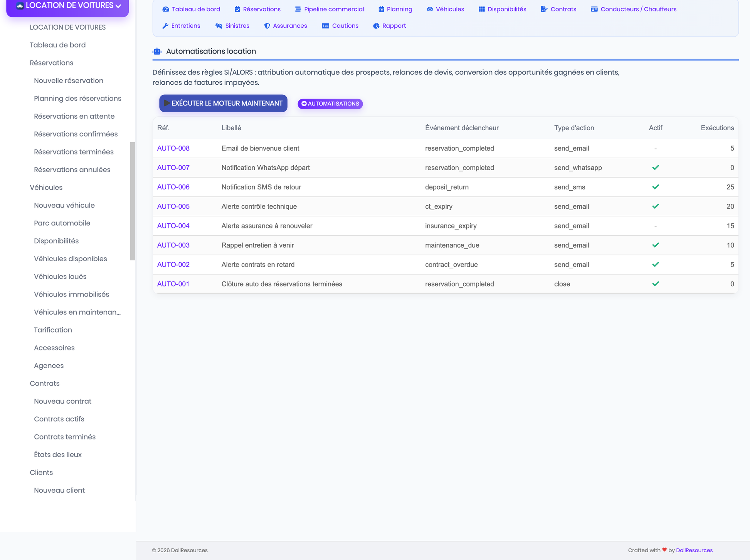Click the car logo in Location de voitures header
The width and height of the screenshot is (750, 560).
20,6
